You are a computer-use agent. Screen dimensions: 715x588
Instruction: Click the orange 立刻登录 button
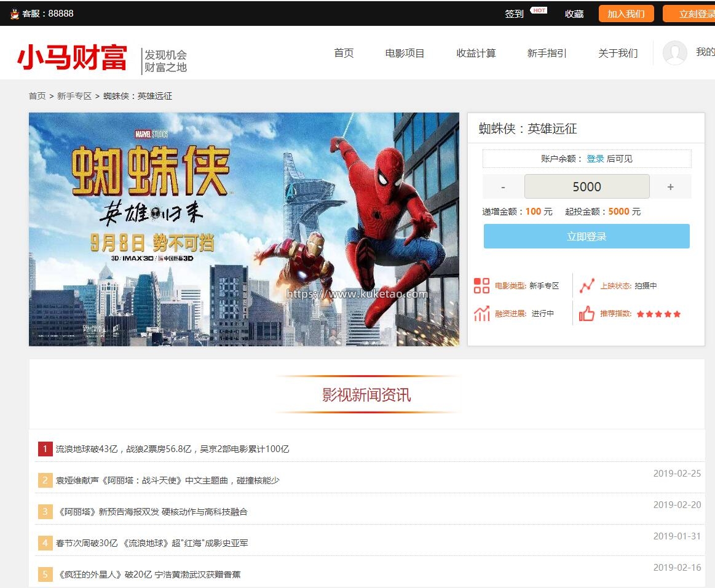pyautogui.click(x=689, y=14)
